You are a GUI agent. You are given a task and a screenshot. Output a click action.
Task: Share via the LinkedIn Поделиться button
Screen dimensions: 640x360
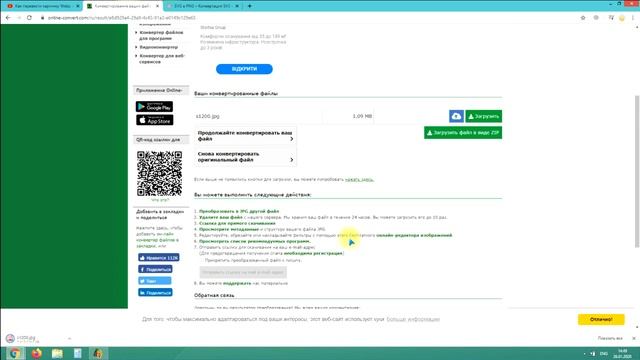coord(155,293)
